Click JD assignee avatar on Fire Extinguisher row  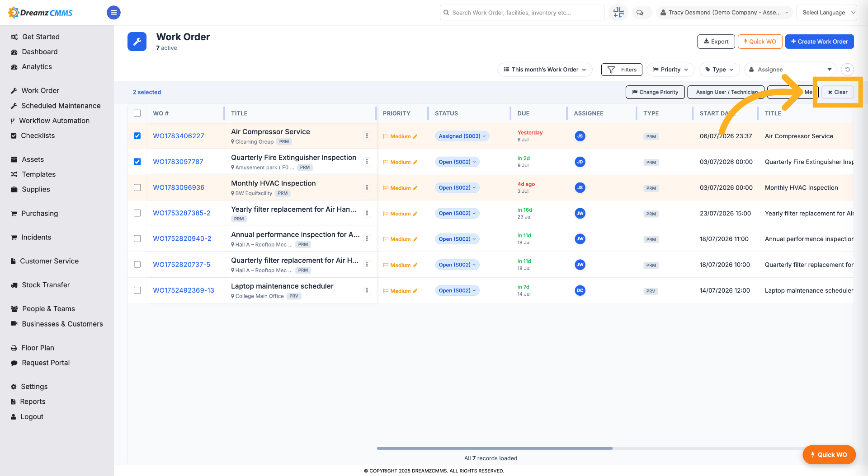point(580,162)
